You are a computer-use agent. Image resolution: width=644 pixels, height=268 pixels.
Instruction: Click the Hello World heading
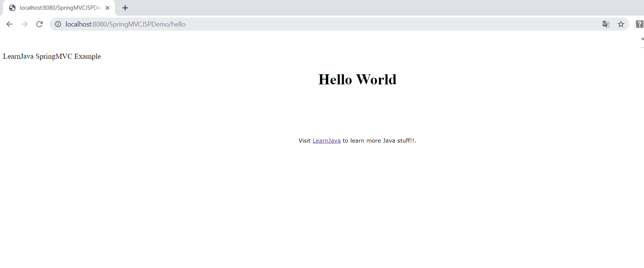click(x=357, y=80)
